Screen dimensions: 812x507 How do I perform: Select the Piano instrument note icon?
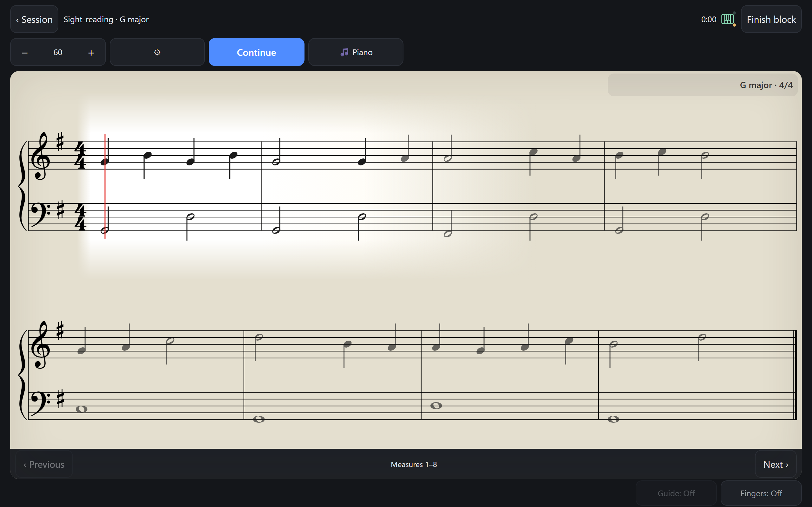tap(344, 52)
